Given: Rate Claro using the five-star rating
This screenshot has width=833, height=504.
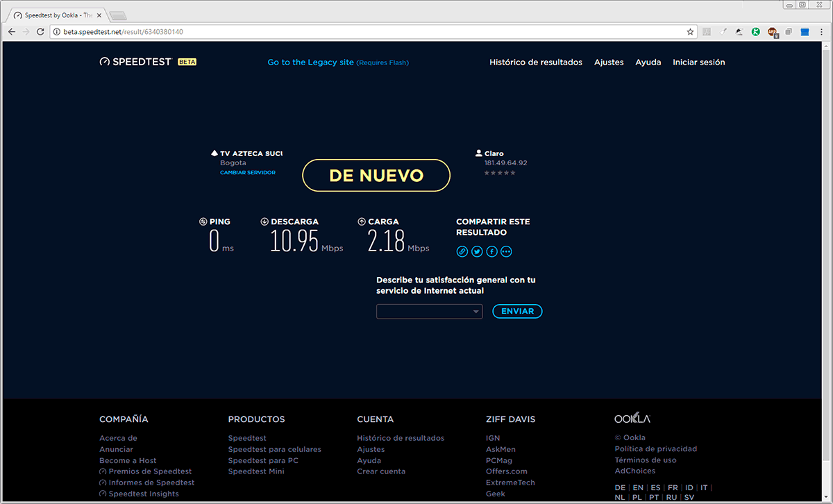Looking at the screenshot, I should point(500,173).
